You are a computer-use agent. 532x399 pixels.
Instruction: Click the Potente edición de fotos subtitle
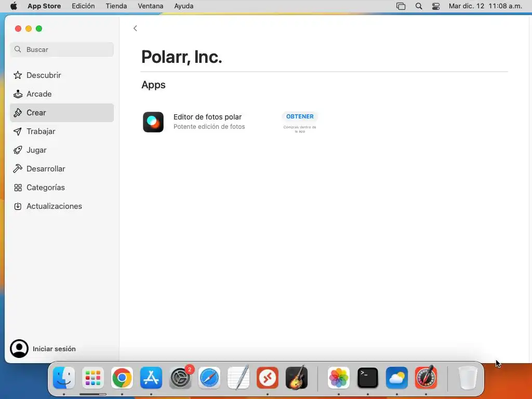[209, 127]
